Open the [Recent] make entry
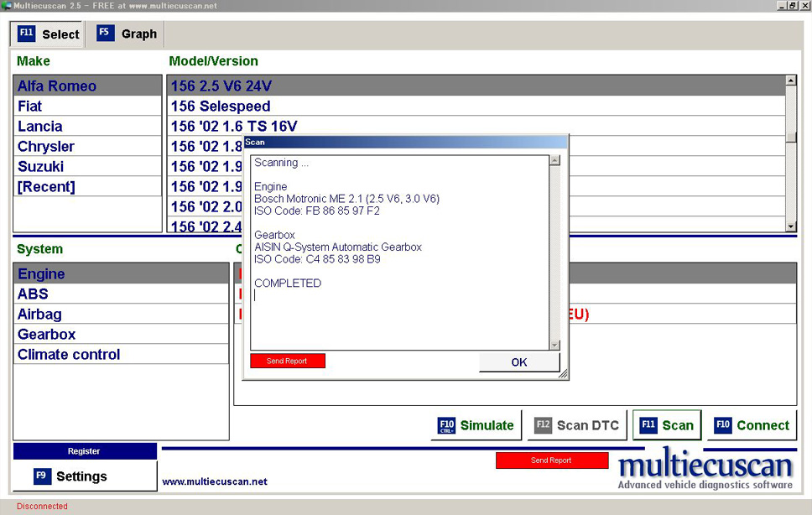The width and height of the screenshot is (812, 515). tap(87, 187)
